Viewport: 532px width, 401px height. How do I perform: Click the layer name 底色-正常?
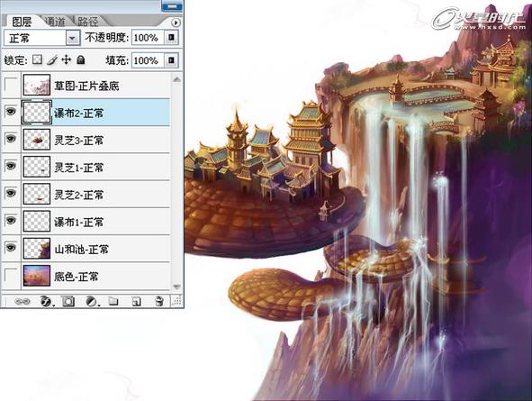pyautogui.click(x=76, y=277)
